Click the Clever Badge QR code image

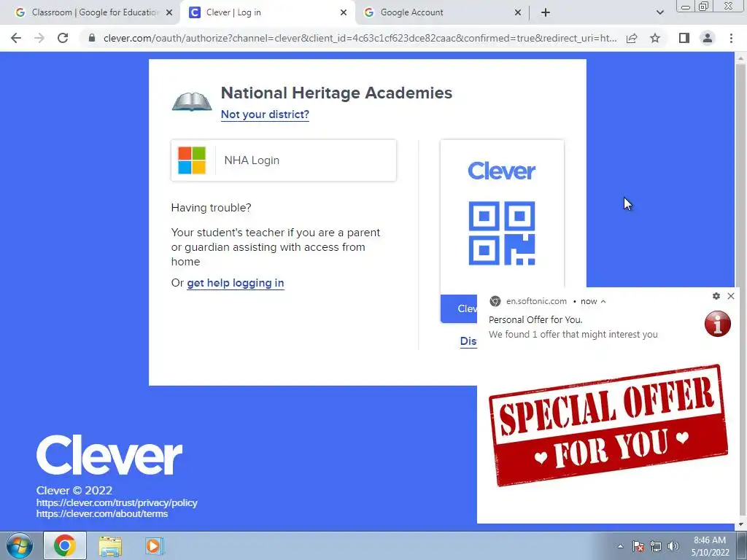click(502, 233)
